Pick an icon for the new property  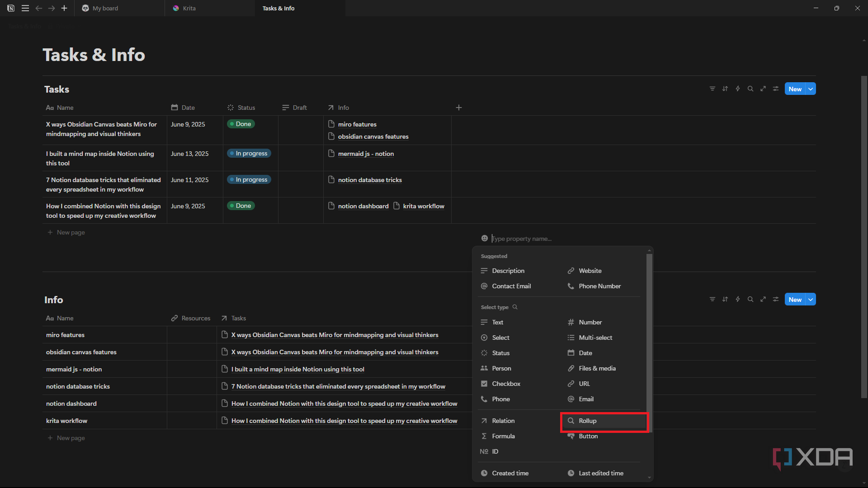point(484,238)
